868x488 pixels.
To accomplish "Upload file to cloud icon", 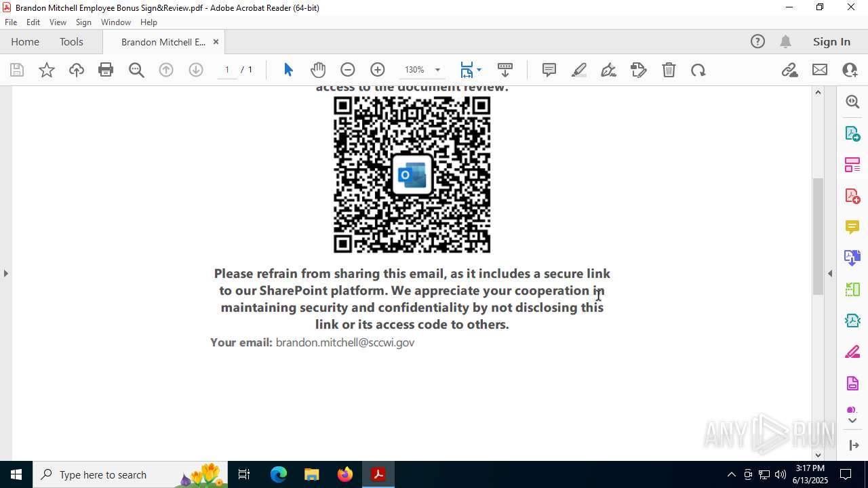I will click(x=77, y=70).
